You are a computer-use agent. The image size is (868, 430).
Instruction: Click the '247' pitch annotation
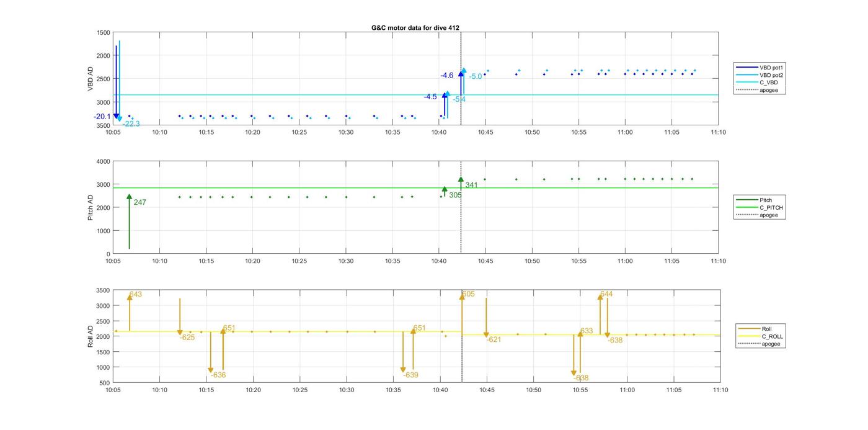point(140,203)
